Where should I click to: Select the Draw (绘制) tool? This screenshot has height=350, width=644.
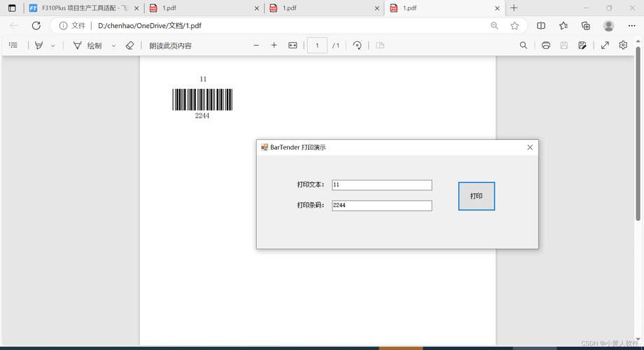(x=88, y=45)
